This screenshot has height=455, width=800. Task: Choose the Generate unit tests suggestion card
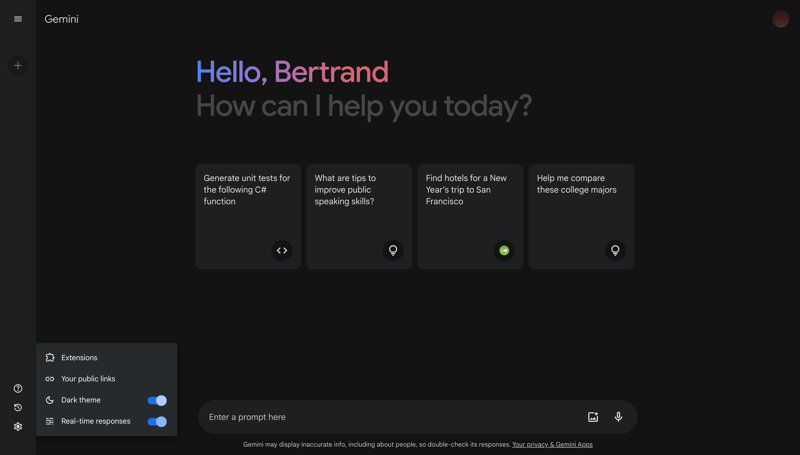pos(248,216)
